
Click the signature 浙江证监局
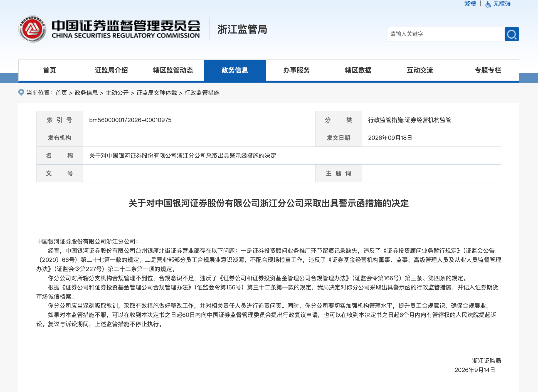[487, 361]
